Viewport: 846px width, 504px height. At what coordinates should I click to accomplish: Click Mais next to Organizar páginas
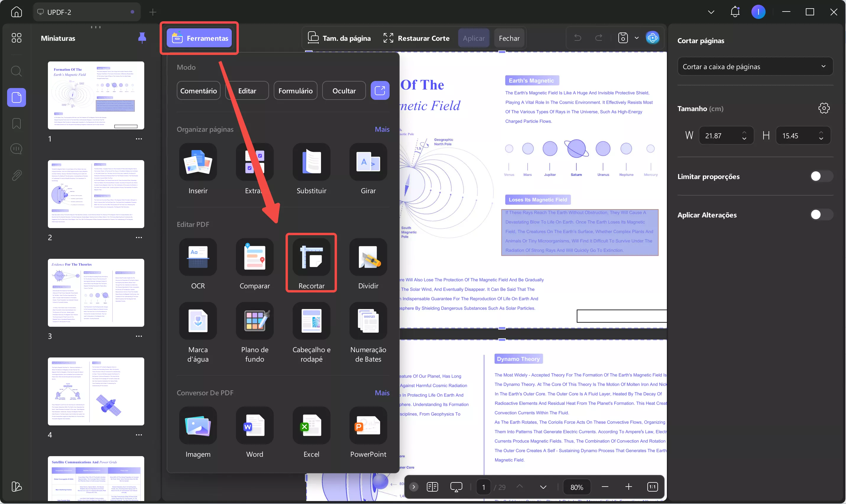(382, 129)
